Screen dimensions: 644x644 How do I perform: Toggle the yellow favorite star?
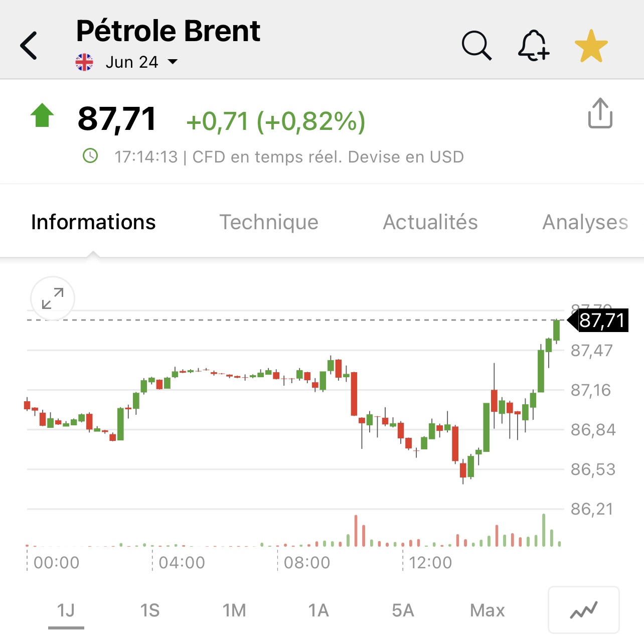click(x=591, y=46)
